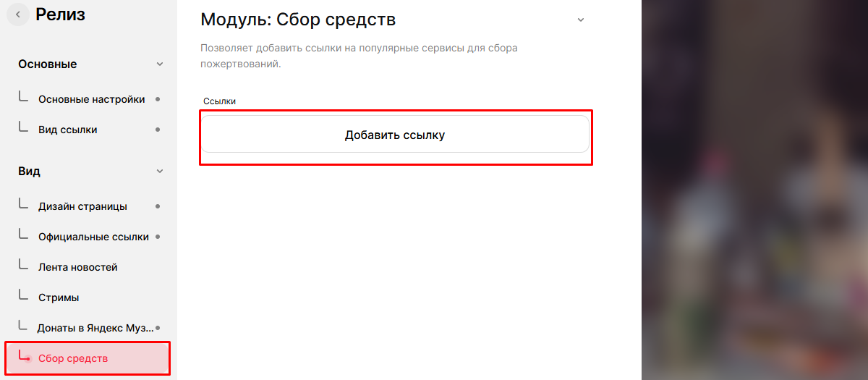This screenshot has height=380, width=868.
Task: Go to Дизайн страницы settings
Action: point(82,206)
